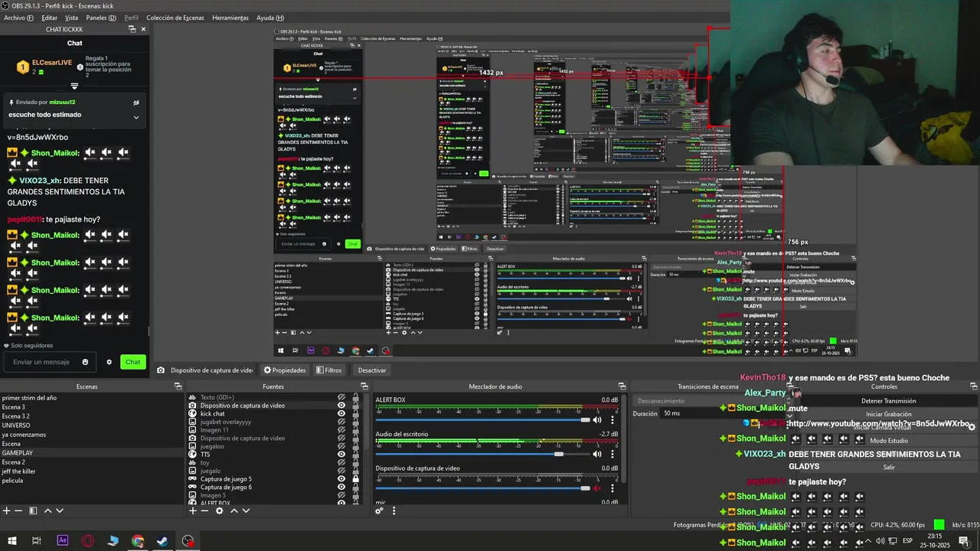The height and width of the screenshot is (551, 980).
Task: Open source properties gear in Fuentes toolbar
Action: [x=219, y=510]
